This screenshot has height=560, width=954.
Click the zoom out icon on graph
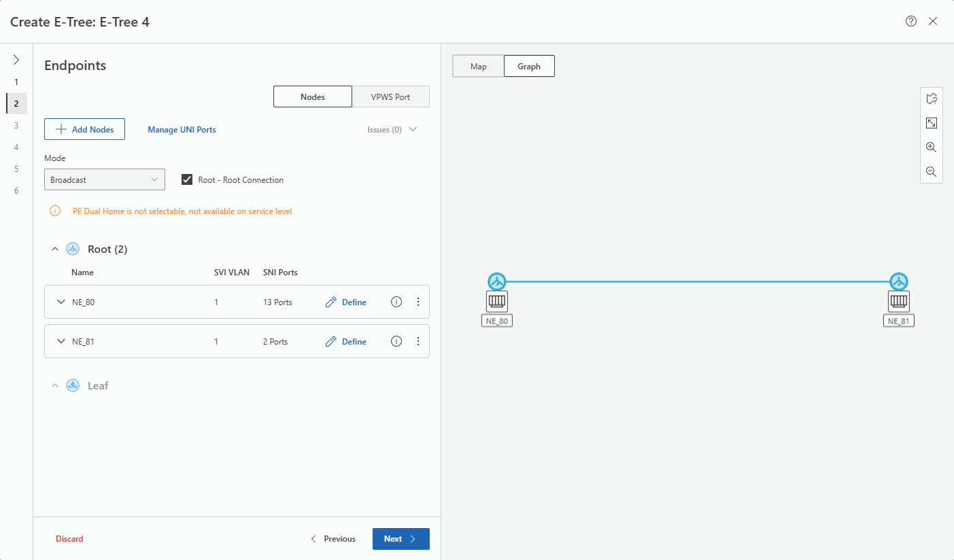(x=931, y=172)
